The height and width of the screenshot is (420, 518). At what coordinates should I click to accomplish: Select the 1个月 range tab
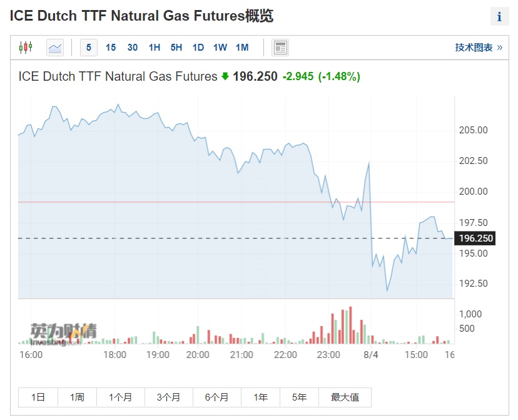(121, 397)
